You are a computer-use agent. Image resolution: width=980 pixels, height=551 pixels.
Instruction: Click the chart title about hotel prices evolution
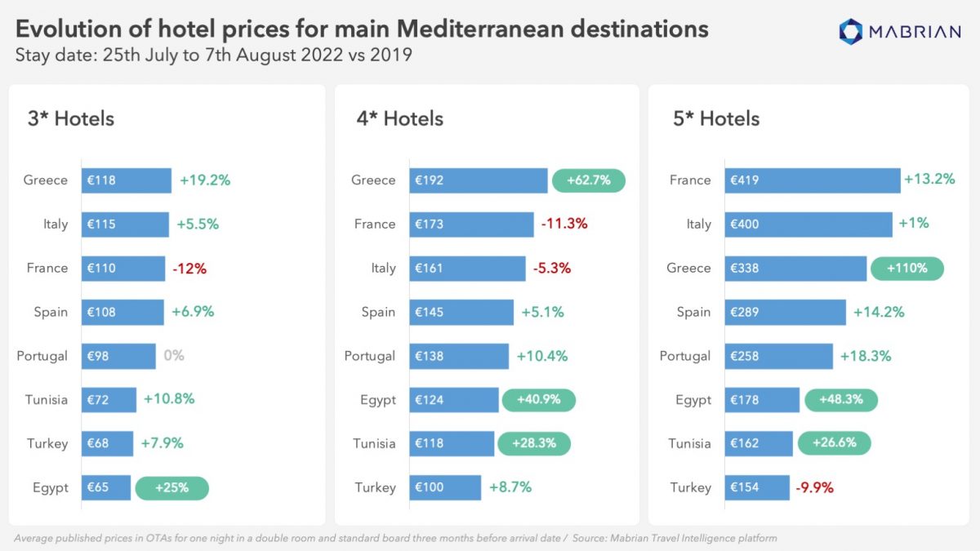[x=362, y=29]
